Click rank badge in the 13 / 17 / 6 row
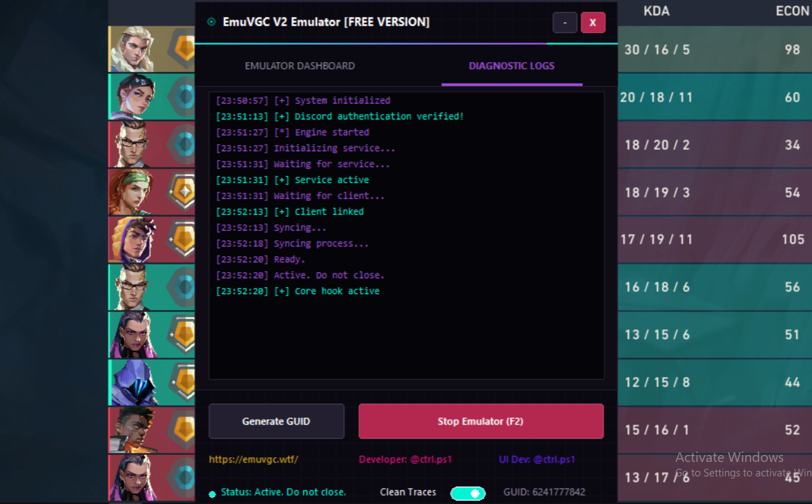This screenshot has width=812, height=504. coord(182,478)
